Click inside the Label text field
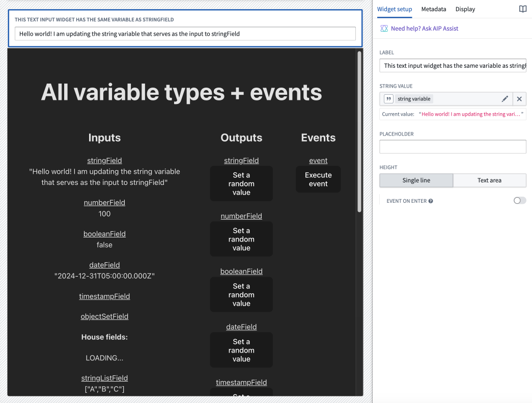Image resolution: width=532 pixels, height=403 pixels. pos(453,65)
